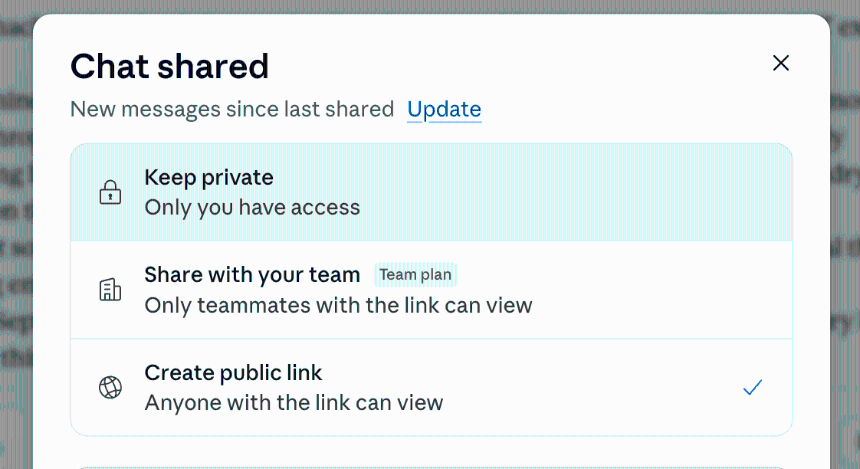Select the Keep private option
The width and height of the screenshot is (860, 469).
pyautogui.click(x=431, y=193)
